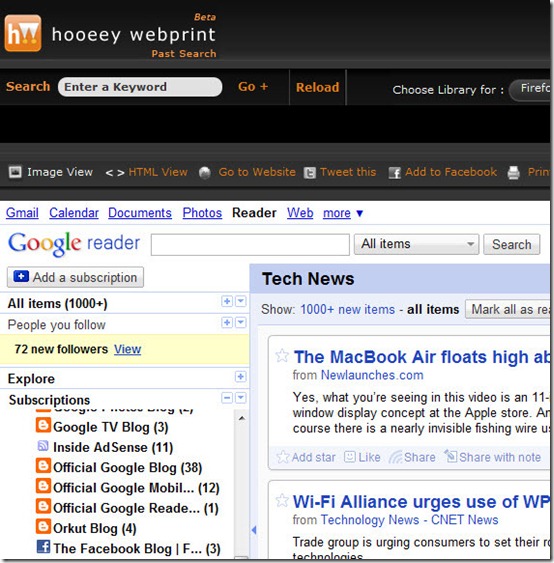
Task: Open Web from the top bar
Action: click(300, 213)
